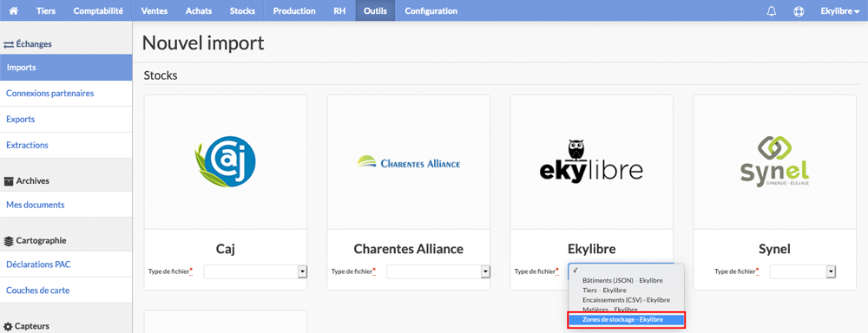
Task: Click the Ekylibre owl logo thumbnail
Action: [x=591, y=160]
